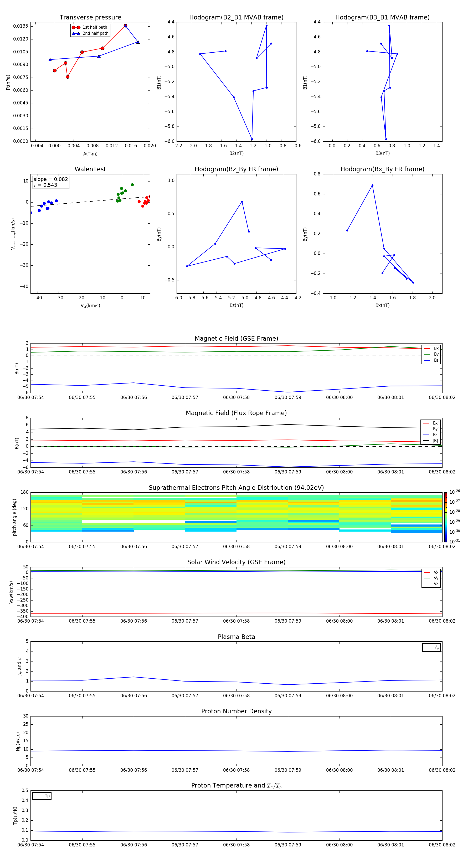Click the "Tp" legend in temperature plot

(x=42, y=796)
